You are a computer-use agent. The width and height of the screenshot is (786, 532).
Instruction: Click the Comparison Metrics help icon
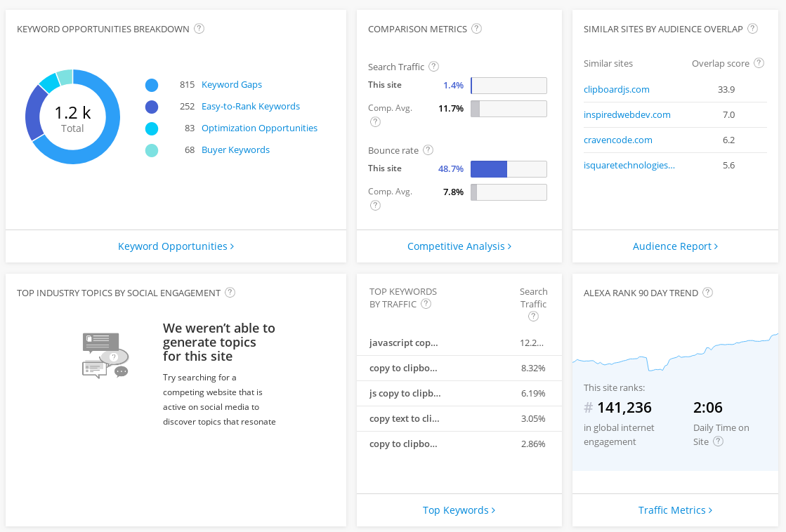pos(476,29)
